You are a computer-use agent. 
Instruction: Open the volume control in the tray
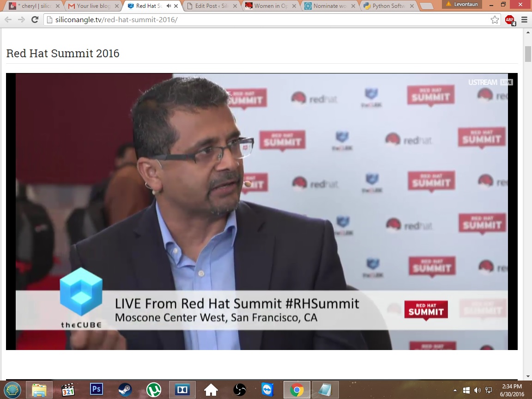pos(478,391)
